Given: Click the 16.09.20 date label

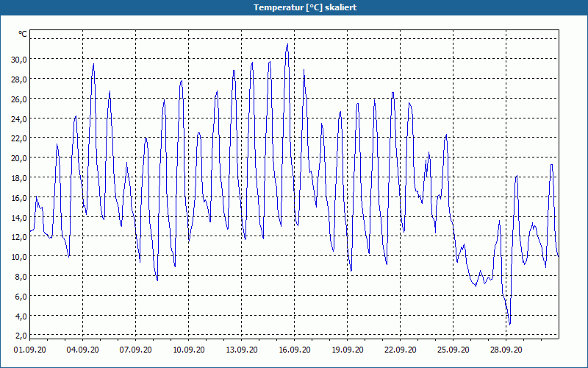Looking at the screenshot, I should click(294, 350).
